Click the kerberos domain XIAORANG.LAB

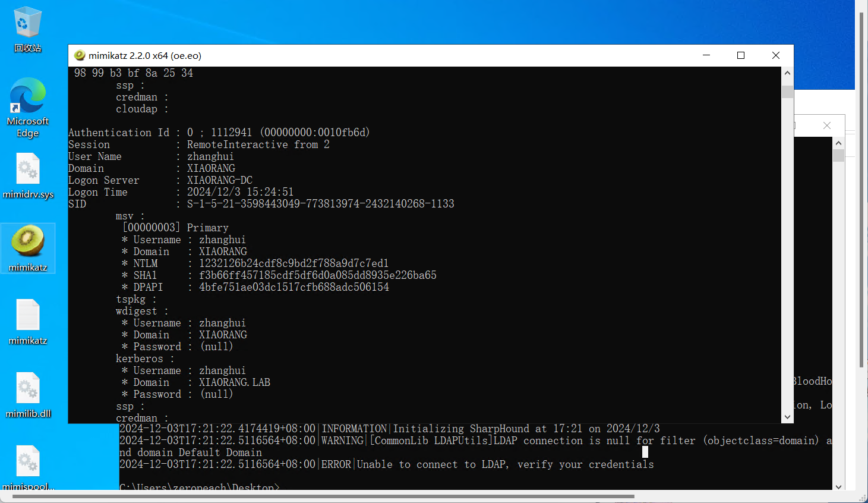click(235, 382)
